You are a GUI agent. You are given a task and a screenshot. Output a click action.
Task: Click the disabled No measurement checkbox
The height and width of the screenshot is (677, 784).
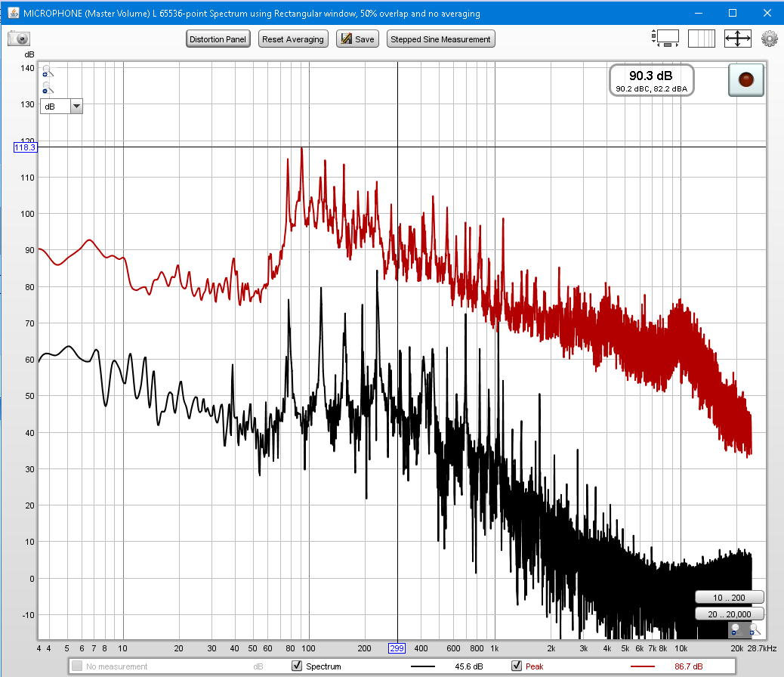click(x=77, y=666)
